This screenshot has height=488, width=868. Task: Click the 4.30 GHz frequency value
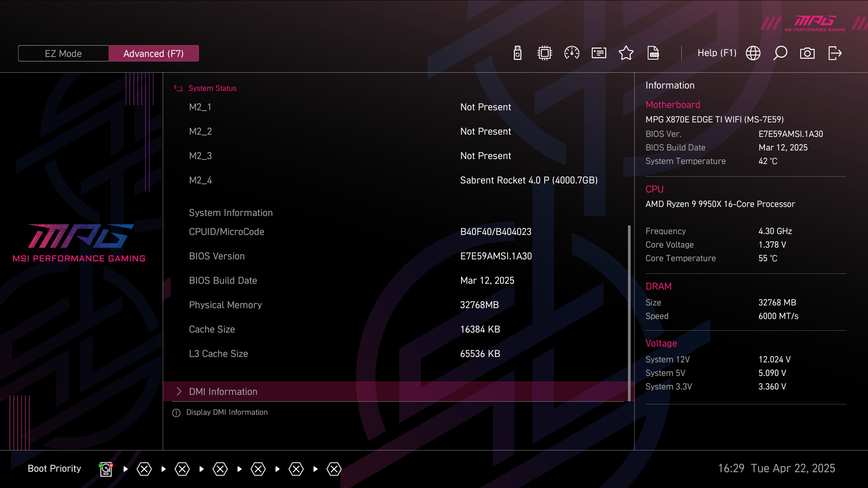pos(775,231)
